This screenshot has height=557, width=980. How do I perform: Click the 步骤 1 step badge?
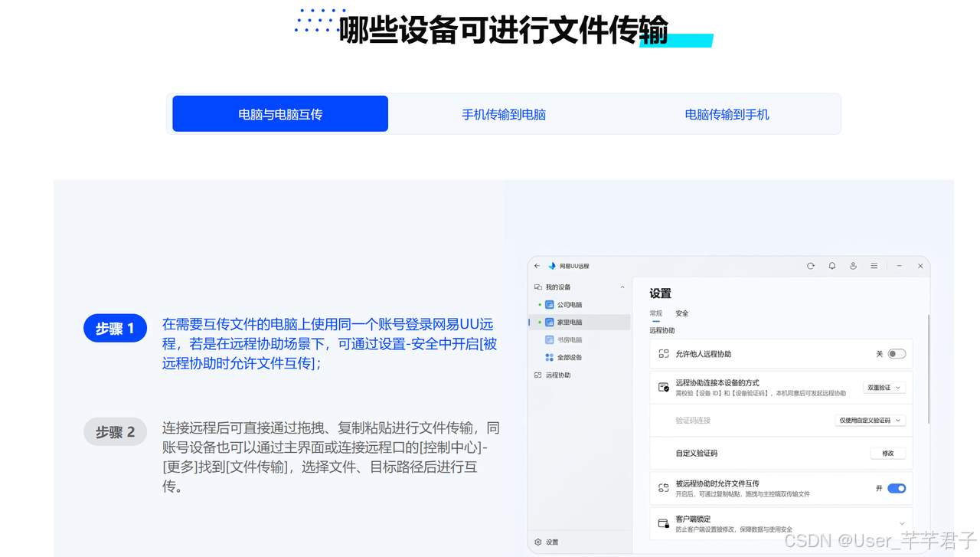coord(115,328)
